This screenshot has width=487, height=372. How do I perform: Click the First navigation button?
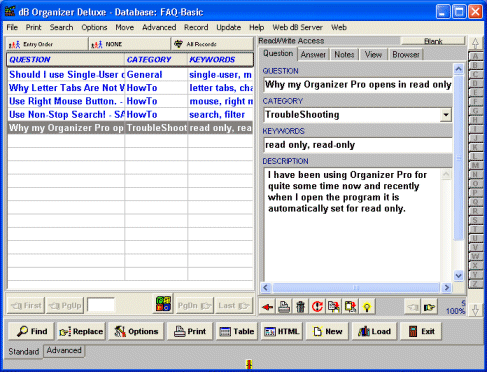pos(26,305)
